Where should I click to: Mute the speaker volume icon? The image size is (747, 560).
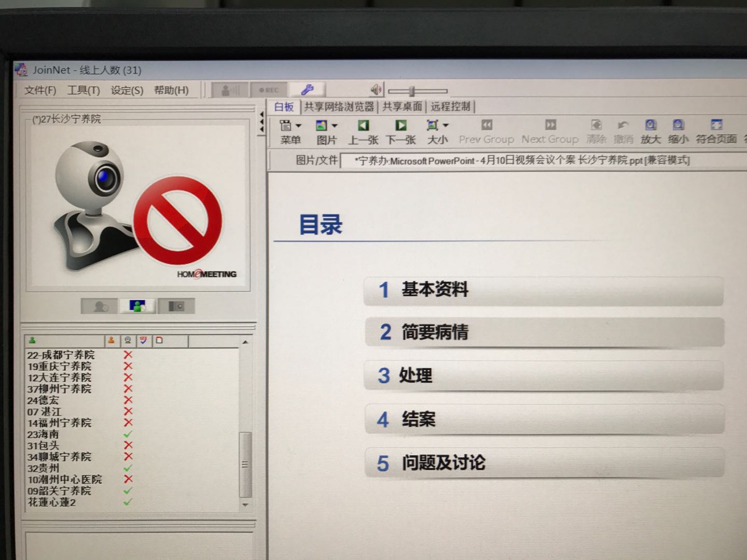pos(376,90)
